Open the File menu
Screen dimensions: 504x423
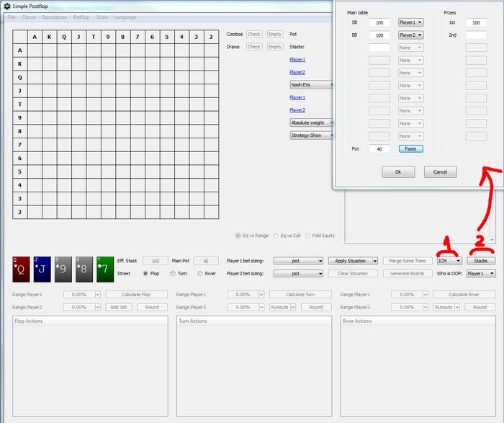tap(12, 17)
